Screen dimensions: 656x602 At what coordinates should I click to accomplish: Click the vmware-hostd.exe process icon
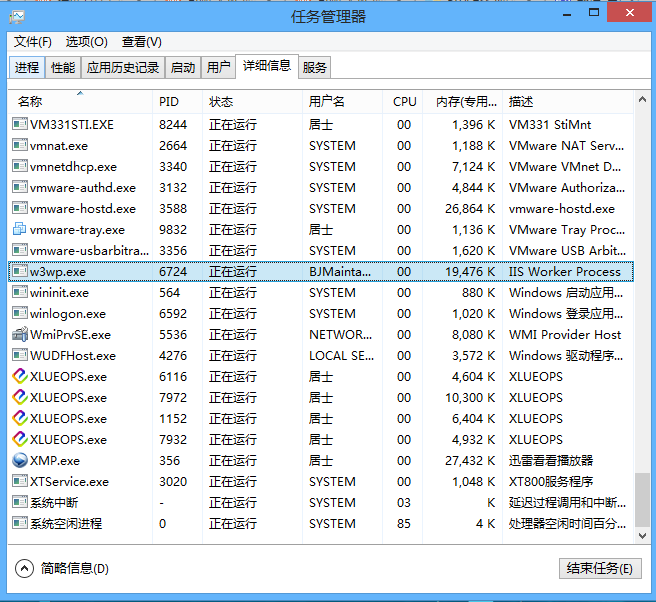[20, 208]
